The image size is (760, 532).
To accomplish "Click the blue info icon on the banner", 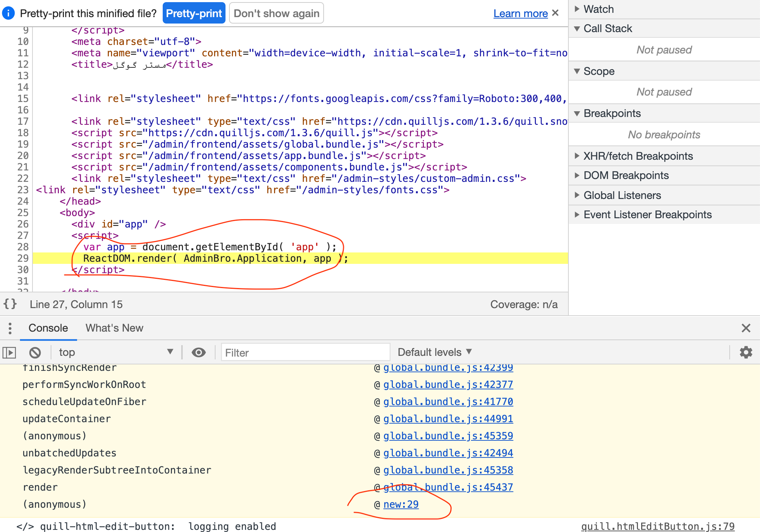I will (8, 13).
